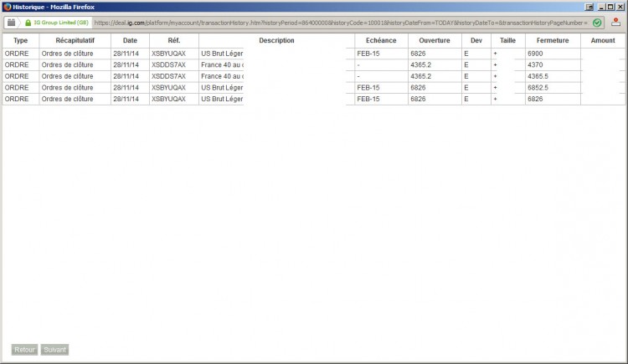Click the green padlock security icon

click(x=28, y=23)
